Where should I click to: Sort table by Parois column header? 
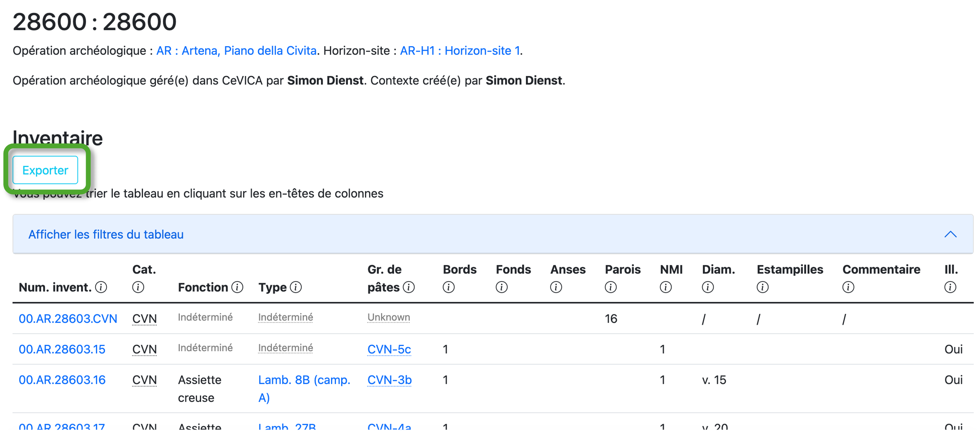click(x=622, y=269)
